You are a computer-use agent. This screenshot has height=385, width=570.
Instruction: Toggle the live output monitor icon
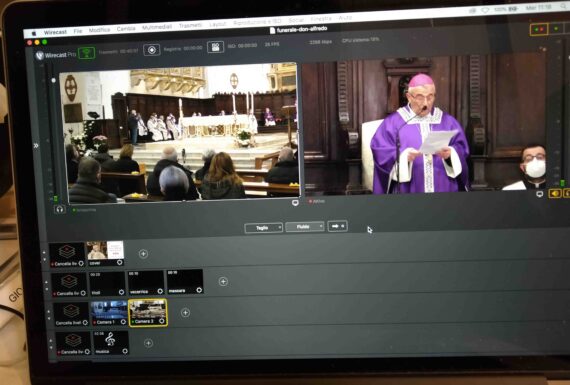click(540, 194)
